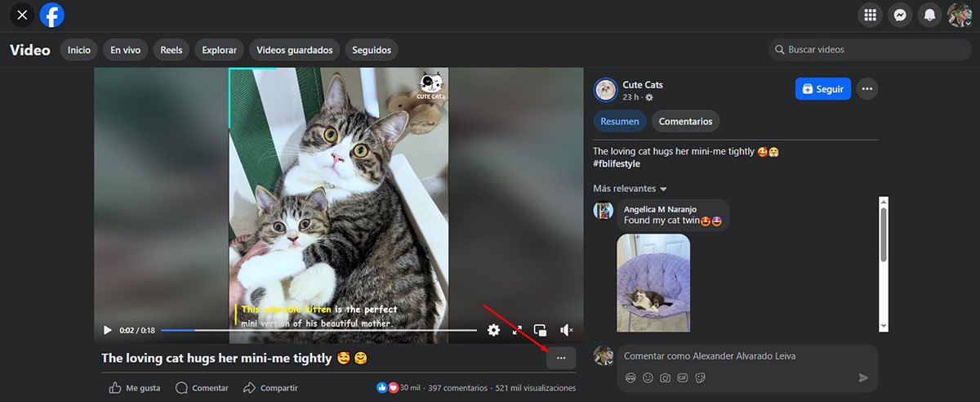Screen dimensions: 980x402
Task: Switch to Reels tab
Action: point(171,50)
